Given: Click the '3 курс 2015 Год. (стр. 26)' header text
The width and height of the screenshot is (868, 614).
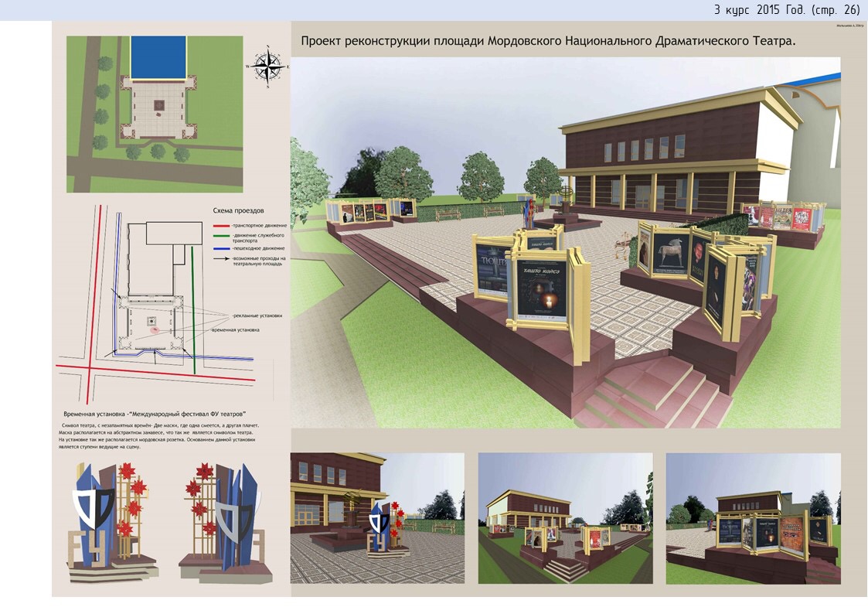Looking at the screenshot, I should [x=786, y=10].
